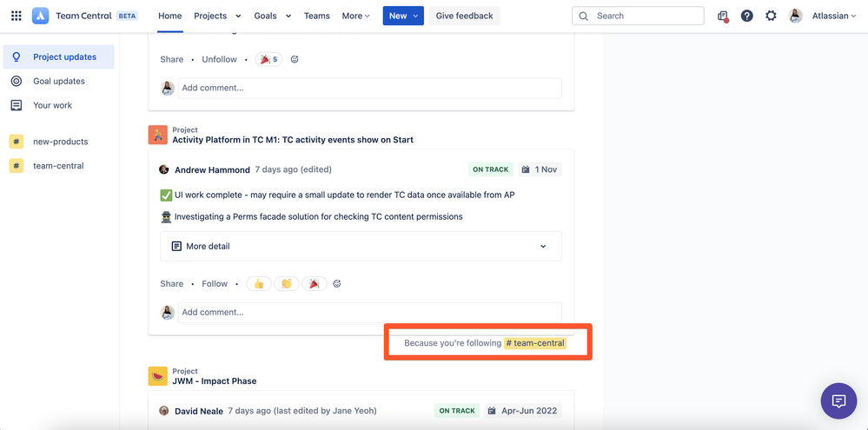The image size is (868, 430).
Task: Click the Search input field
Action: pyautogui.click(x=638, y=16)
